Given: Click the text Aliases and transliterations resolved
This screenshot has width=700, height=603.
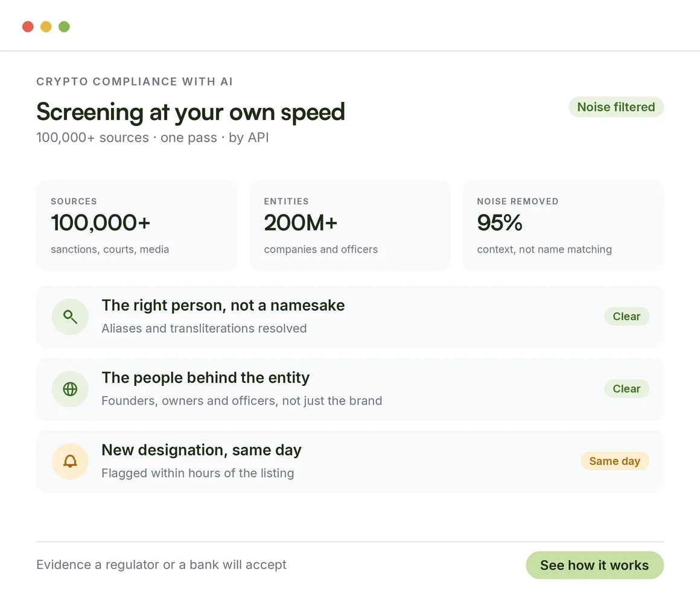Looking at the screenshot, I should tap(204, 328).
